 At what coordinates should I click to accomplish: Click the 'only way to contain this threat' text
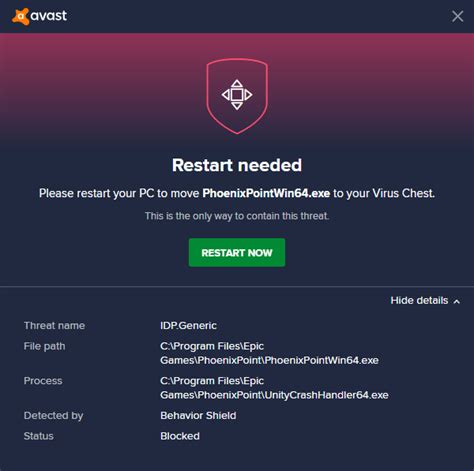pyautogui.click(x=237, y=216)
